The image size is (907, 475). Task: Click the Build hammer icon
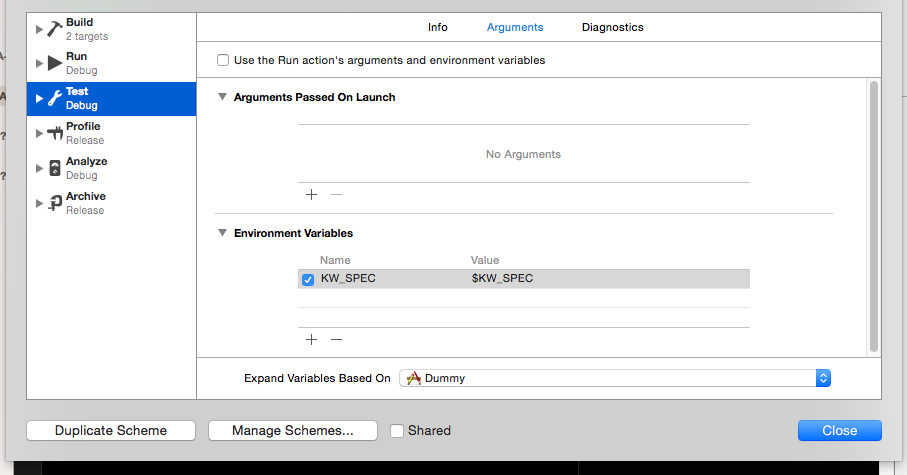(x=55, y=29)
